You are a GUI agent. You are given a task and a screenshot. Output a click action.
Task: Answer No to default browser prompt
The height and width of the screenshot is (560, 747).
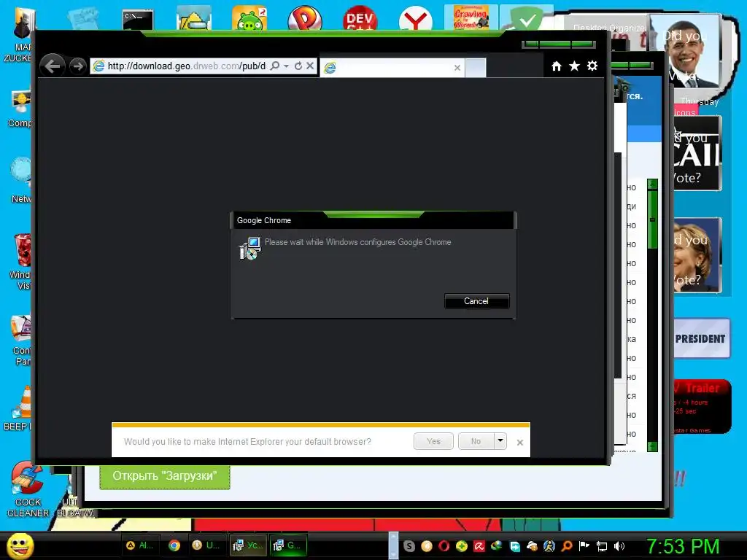coord(476,441)
